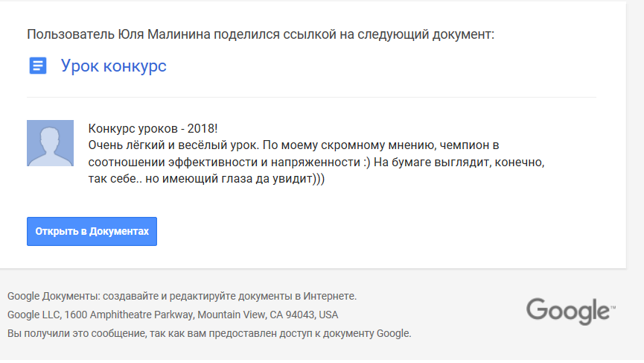Click "Mountain View, CA 94043, USA" text

click(x=268, y=315)
